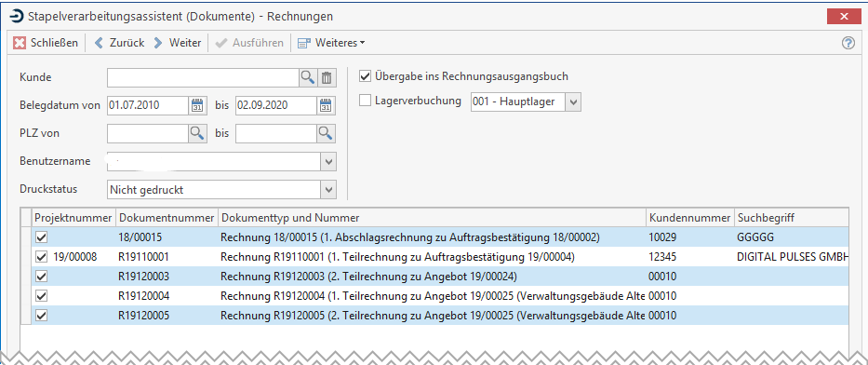Click into the Kunde input field
This screenshot has width=868, height=365.
203,78
